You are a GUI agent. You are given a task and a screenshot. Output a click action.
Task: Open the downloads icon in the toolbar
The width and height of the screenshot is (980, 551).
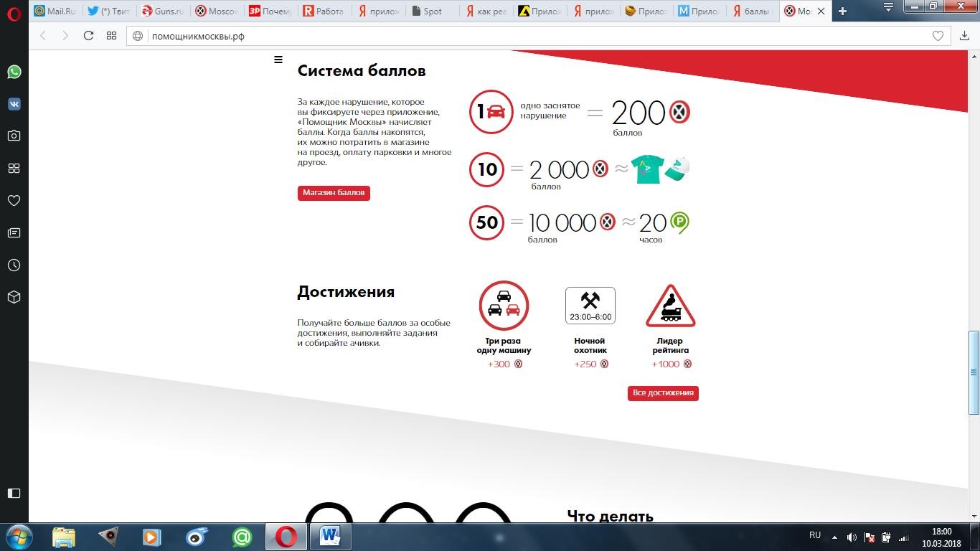coord(964,36)
